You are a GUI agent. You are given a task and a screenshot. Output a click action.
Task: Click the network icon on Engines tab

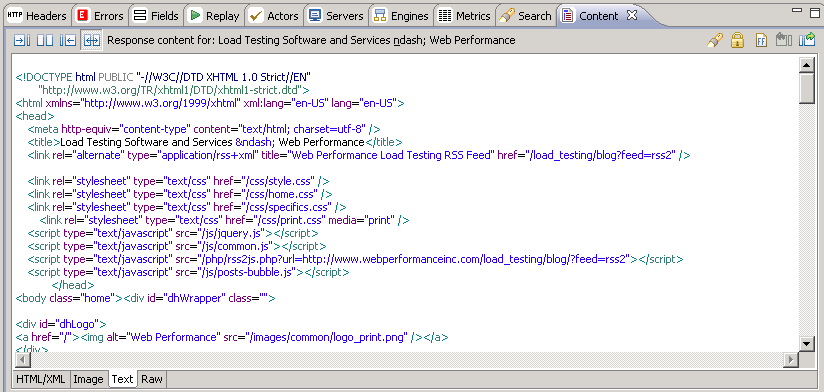(379, 16)
